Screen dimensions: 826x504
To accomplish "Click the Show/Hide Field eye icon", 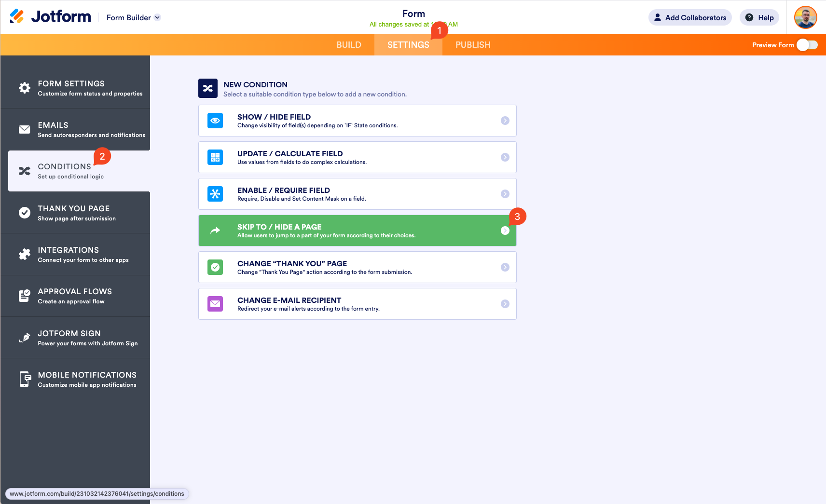I will pyautogui.click(x=215, y=121).
